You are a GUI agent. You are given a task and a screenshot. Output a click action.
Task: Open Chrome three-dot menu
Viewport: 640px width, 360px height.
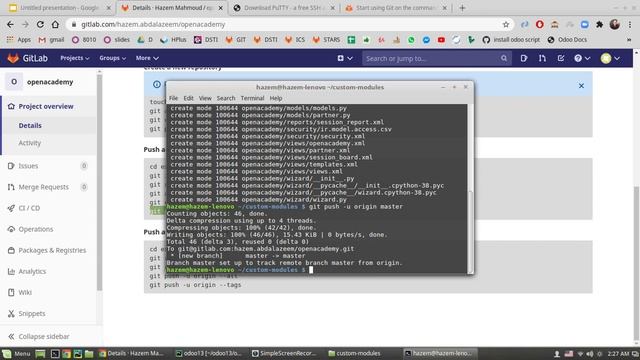(630, 24)
